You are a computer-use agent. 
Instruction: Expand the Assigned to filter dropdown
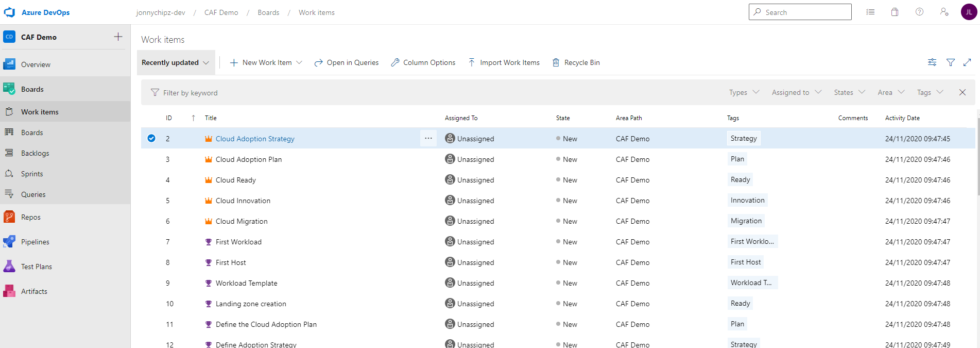coord(796,92)
